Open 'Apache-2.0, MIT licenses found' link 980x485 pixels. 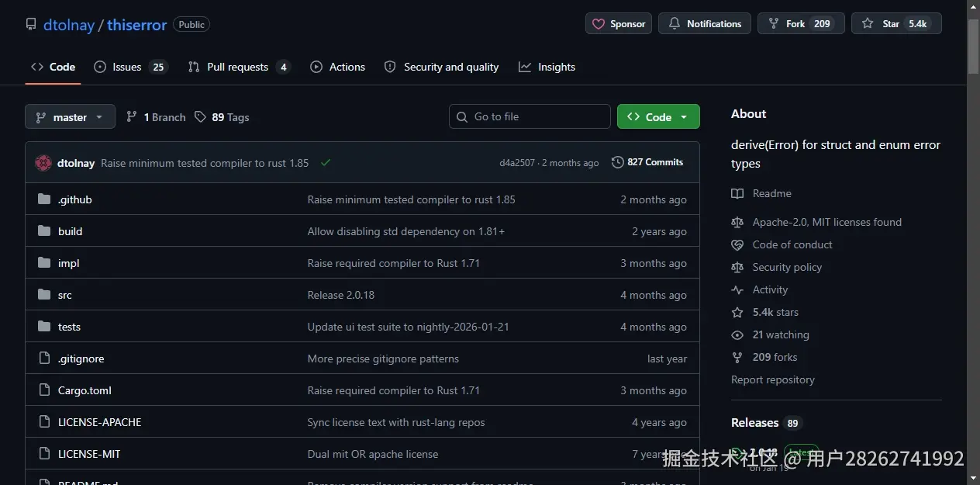816,222
